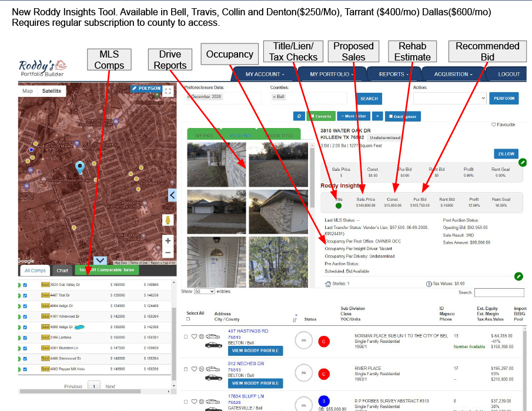Open the Acquisition menu

click(x=453, y=74)
